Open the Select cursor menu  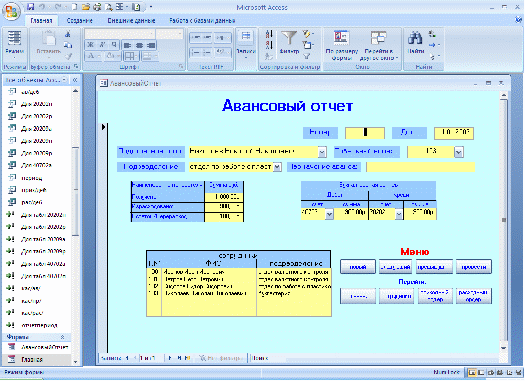[x=434, y=56]
